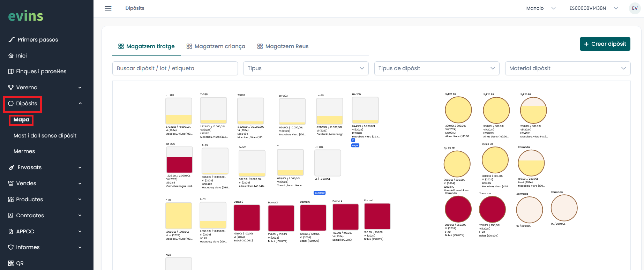Open the Mermes submenu item

tap(24, 151)
